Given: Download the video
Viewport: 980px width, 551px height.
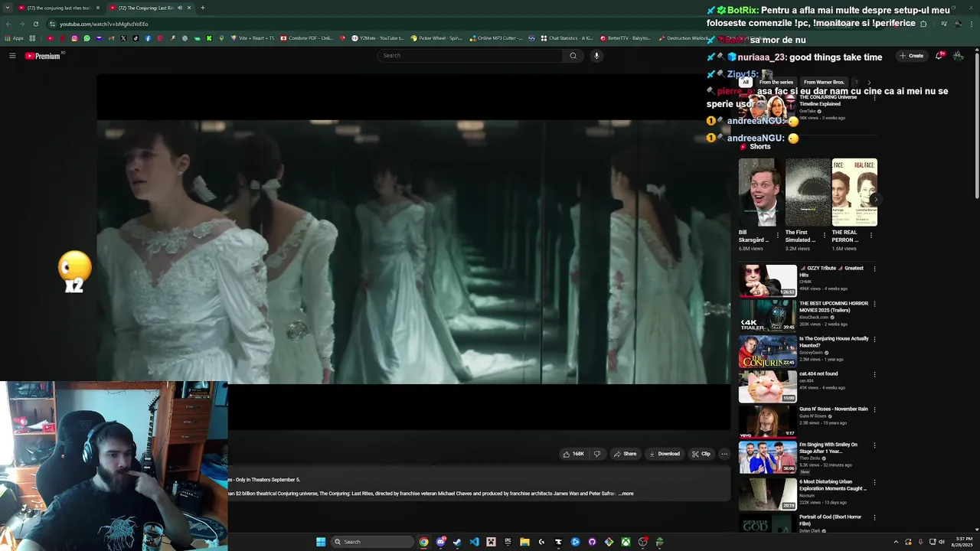Looking at the screenshot, I should pos(664,454).
